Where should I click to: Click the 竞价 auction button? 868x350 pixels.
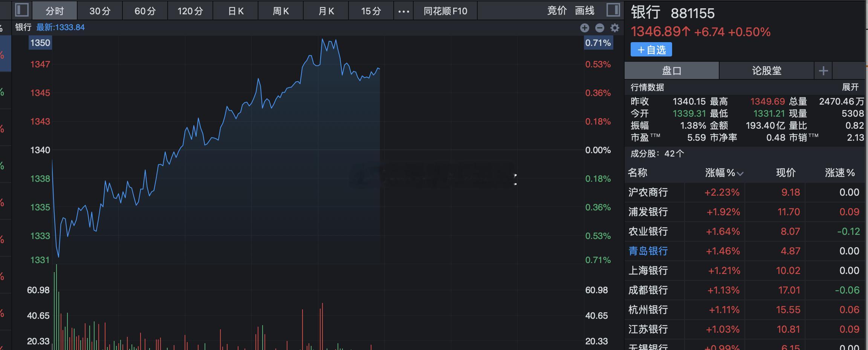pyautogui.click(x=557, y=11)
